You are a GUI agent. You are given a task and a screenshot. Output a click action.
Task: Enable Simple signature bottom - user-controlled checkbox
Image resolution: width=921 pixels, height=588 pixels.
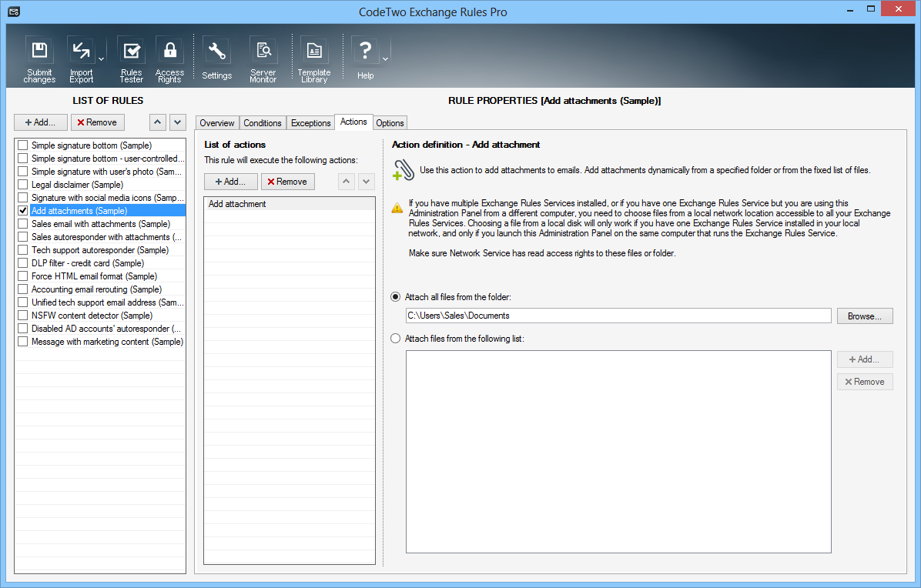point(23,158)
